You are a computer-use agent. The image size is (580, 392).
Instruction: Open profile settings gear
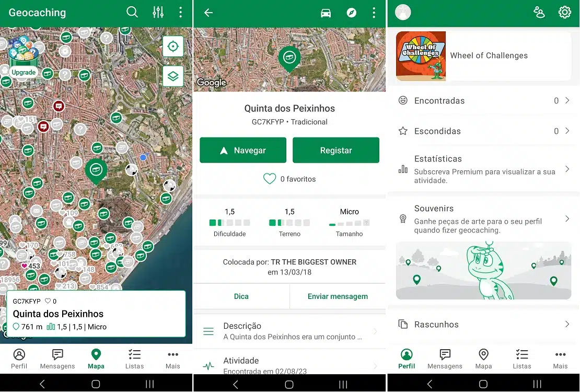564,13
